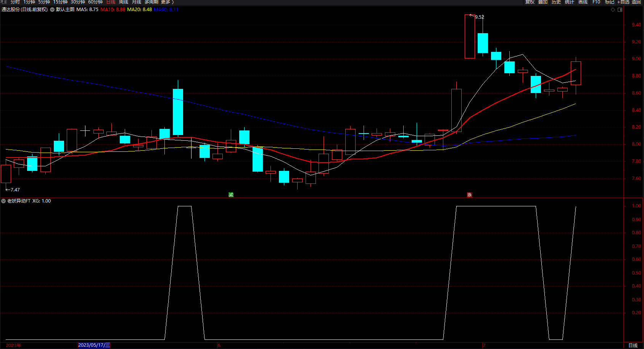This screenshot has width=644, height=349.
Task: Switch to the 月线 monthly chart
Action: [137, 2]
